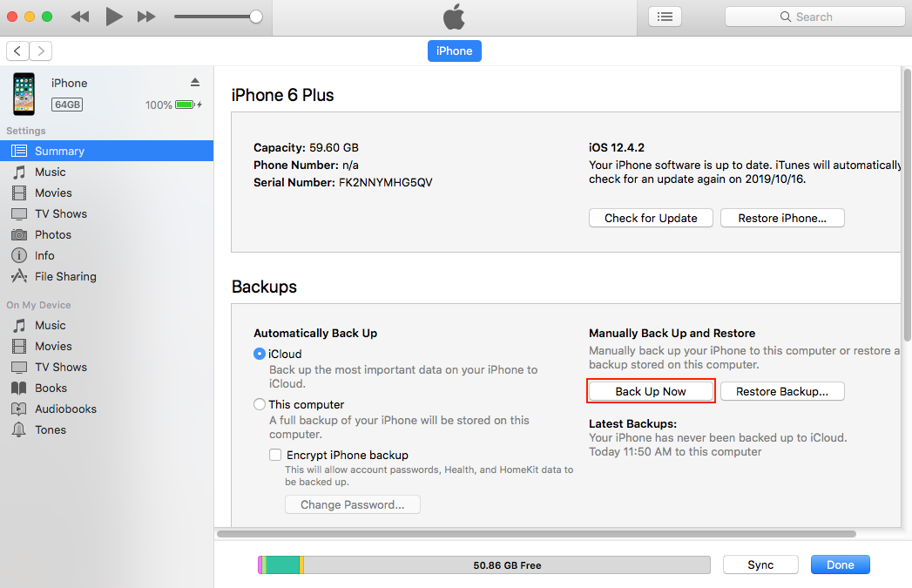
Task: Click the Sync button
Action: [x=760, y=564]
